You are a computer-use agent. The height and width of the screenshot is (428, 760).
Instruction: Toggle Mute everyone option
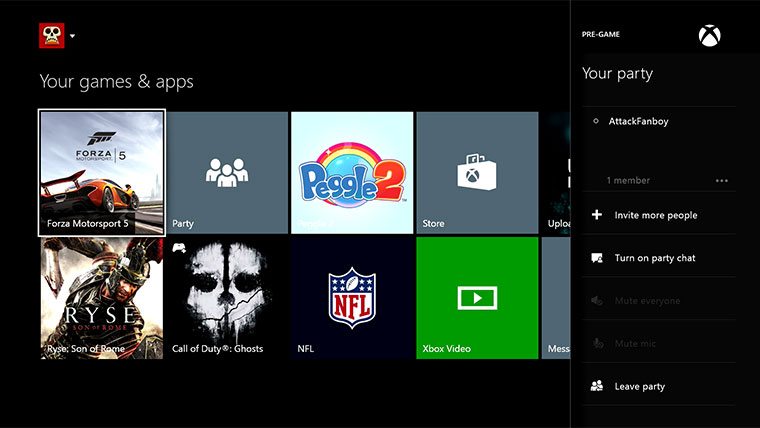(x=646, y=301)
